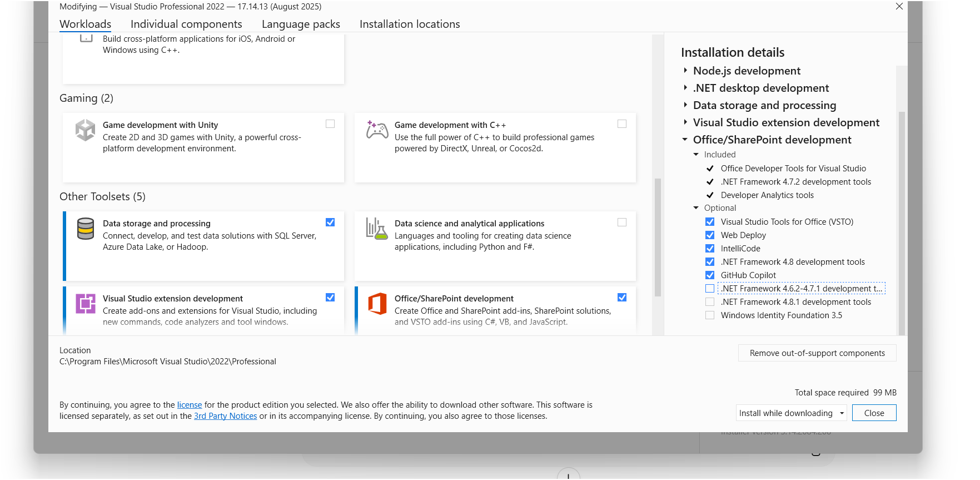Uncheck Visual Studio Tools for Office (VSTO)

coord(710,222)
